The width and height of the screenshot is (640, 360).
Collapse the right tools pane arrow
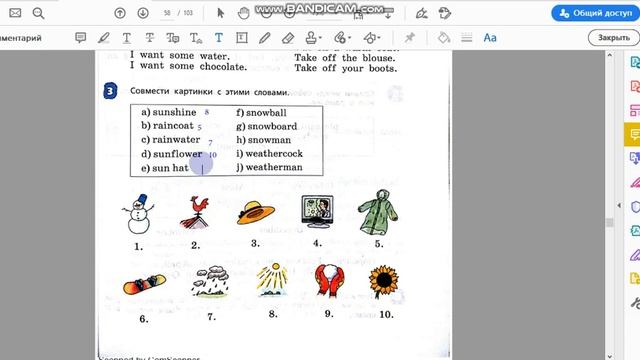click(619, 205)
